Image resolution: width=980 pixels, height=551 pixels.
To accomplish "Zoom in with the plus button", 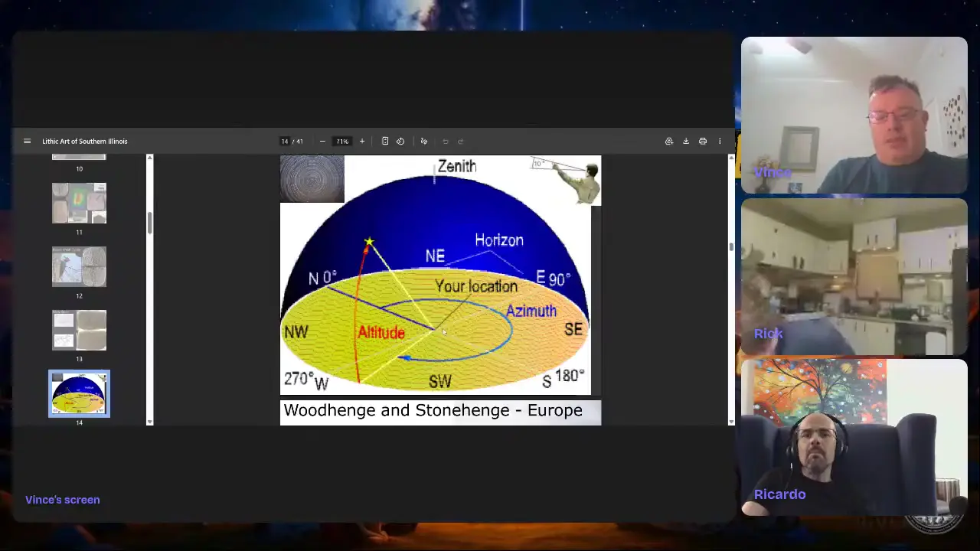I will click(x=362, y=141).
